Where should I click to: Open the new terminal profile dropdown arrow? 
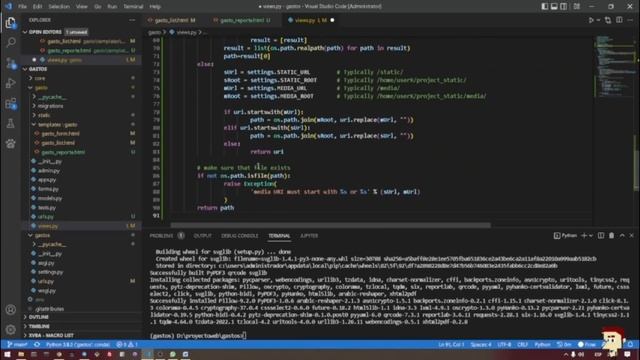[591, 236]
